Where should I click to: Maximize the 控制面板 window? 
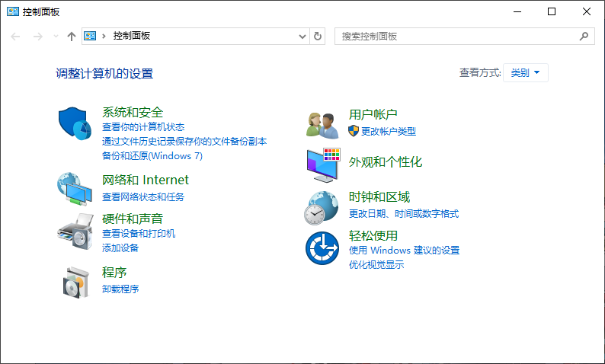552,11
